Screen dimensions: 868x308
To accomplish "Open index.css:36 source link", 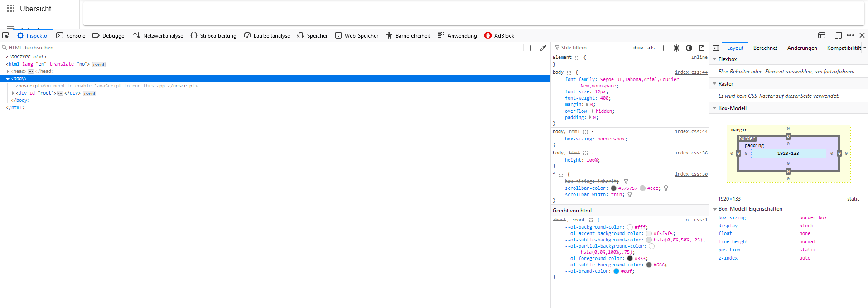I will [691, 153].
